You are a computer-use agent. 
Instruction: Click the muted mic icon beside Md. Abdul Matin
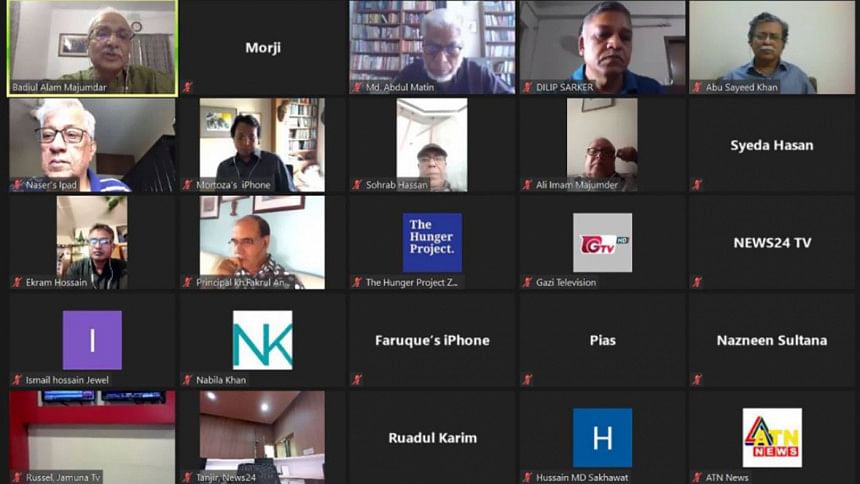tap(358, 87)
